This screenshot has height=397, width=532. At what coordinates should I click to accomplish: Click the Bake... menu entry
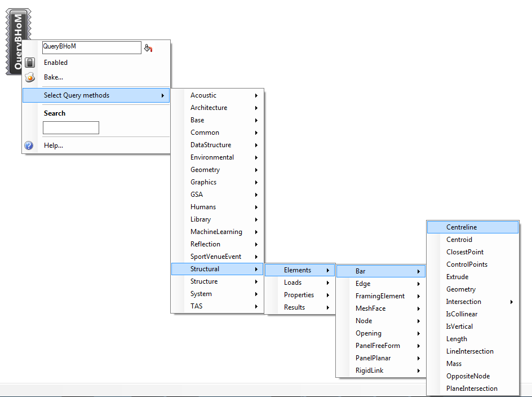coord(54,77)
